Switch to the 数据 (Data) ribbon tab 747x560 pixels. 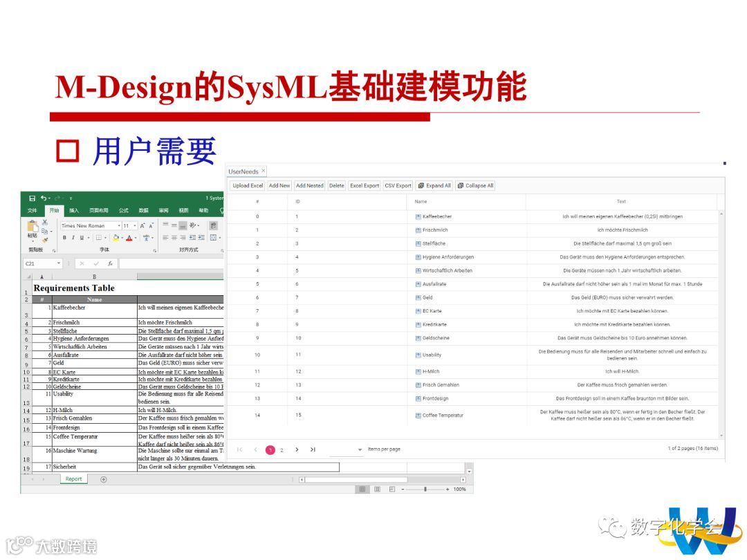(x=143, y=210)
